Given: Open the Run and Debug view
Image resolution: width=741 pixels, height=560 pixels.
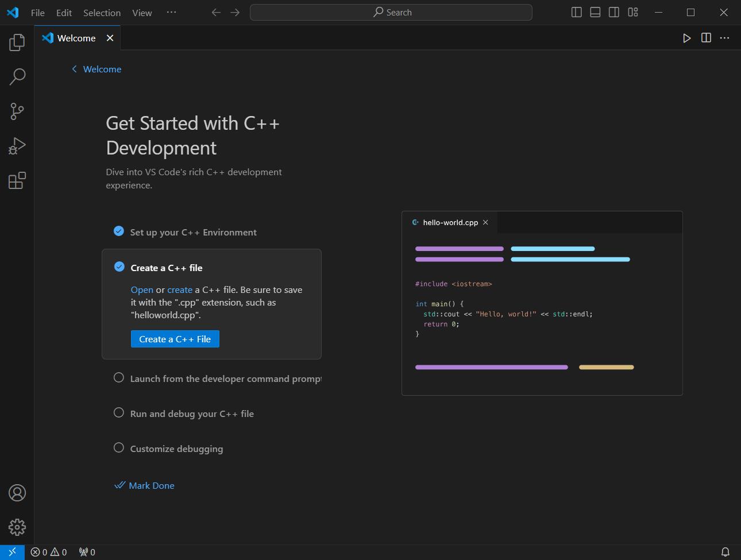Looking at the screenshot, I should (17, 146).
